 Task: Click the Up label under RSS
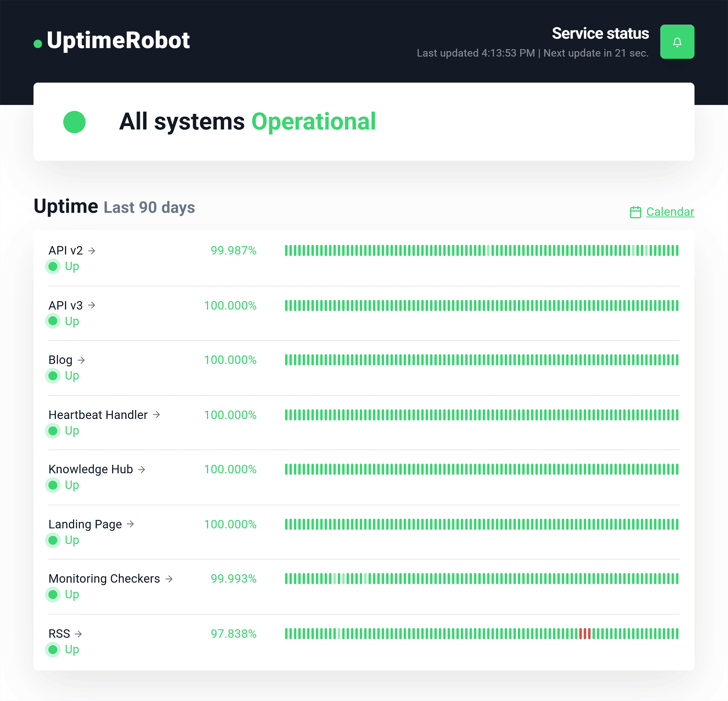click(x=72, y=649)
